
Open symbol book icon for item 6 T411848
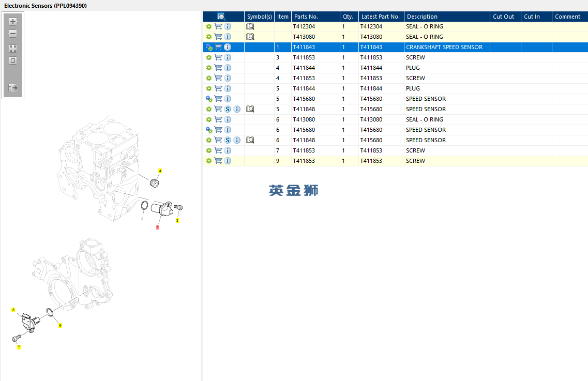[x=250, y=140]
